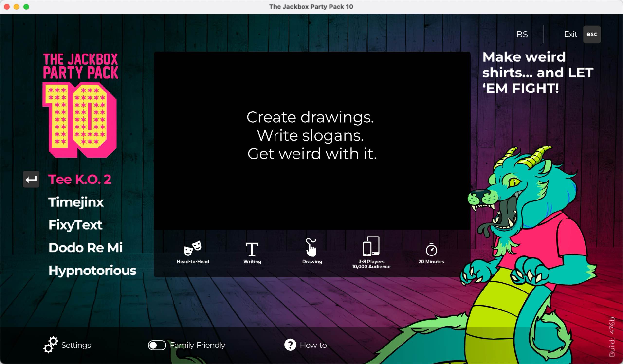Click the green maximize window button
Screen dimensions: 623x364
coord(26,7)
